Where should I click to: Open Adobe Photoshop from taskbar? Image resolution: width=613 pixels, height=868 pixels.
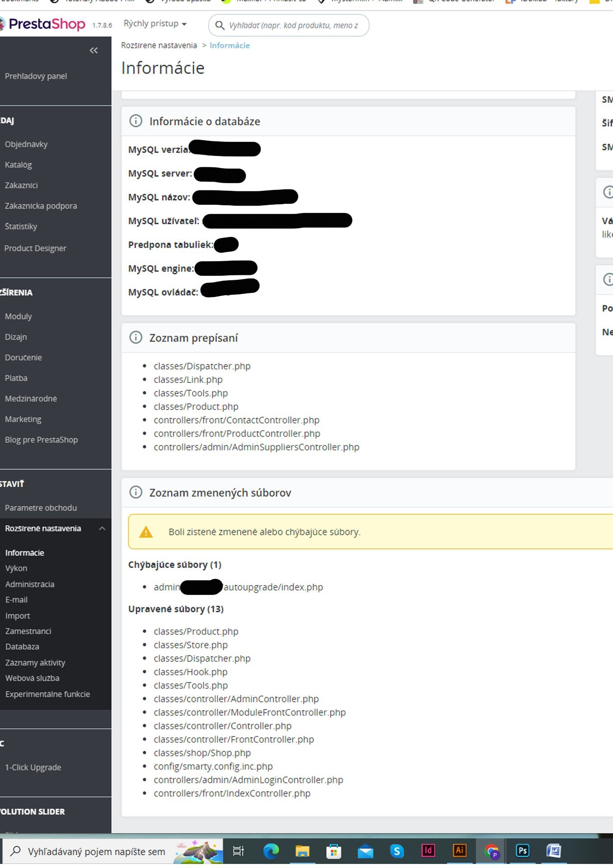pyautogui.click(x=523, y=850)
